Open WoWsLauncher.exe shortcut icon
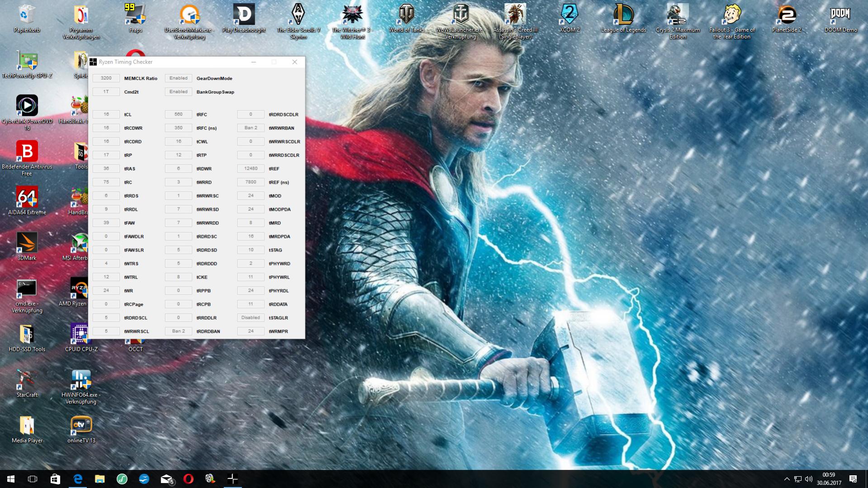This screenshot has width=868, height=488. coord(461,22)
